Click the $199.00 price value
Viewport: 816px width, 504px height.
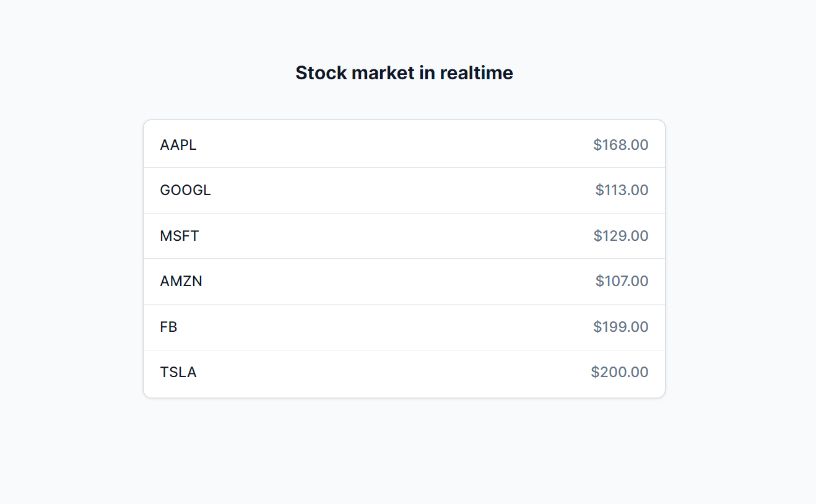click(x=620, y=327)
